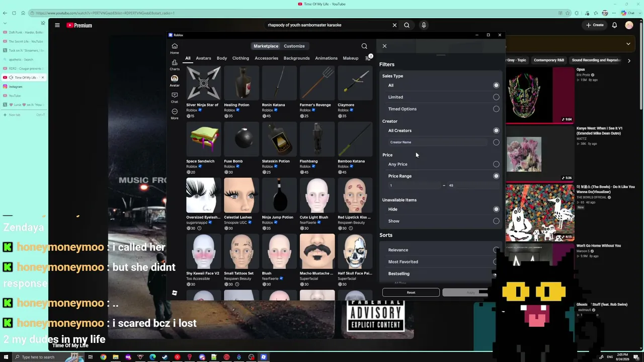The height and width of the screenshot is (362, 644).
Task: Filter by Contemporary R&B chip
Action: pos(549,60)
